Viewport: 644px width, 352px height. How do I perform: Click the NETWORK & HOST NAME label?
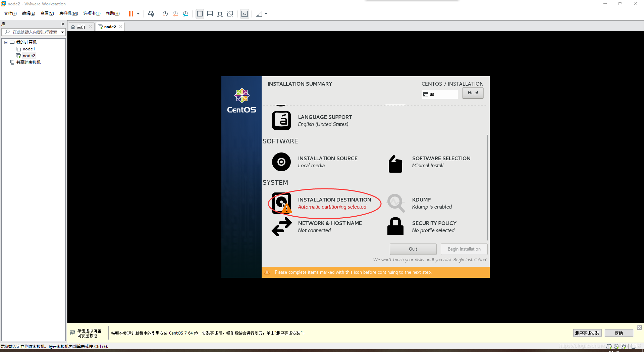tap(330, 223)
